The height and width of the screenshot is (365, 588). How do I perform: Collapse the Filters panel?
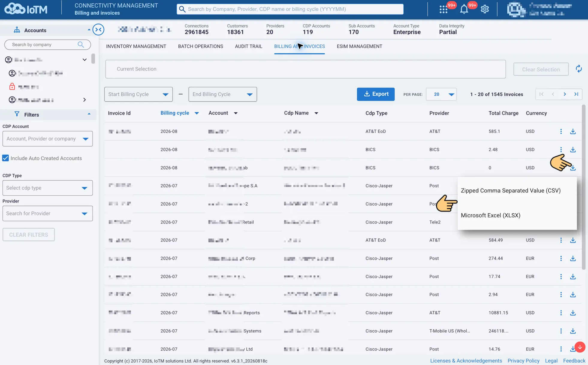coord(89,114)
